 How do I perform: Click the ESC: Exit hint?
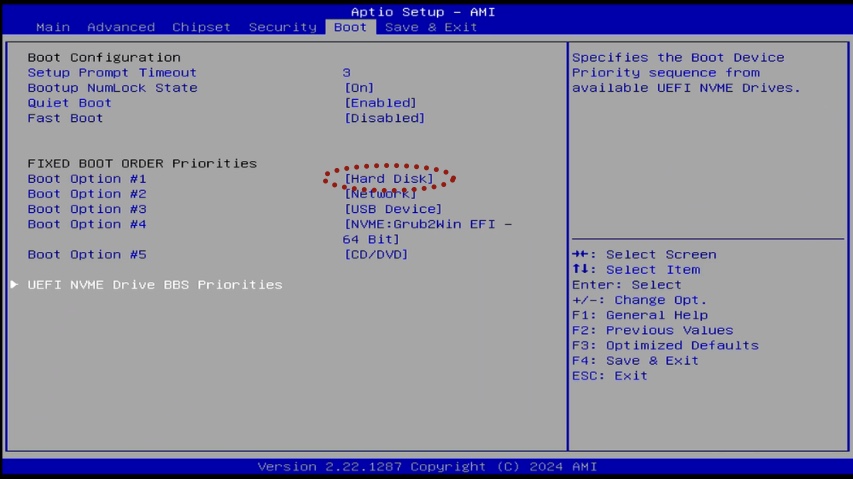tap(610, 376)
